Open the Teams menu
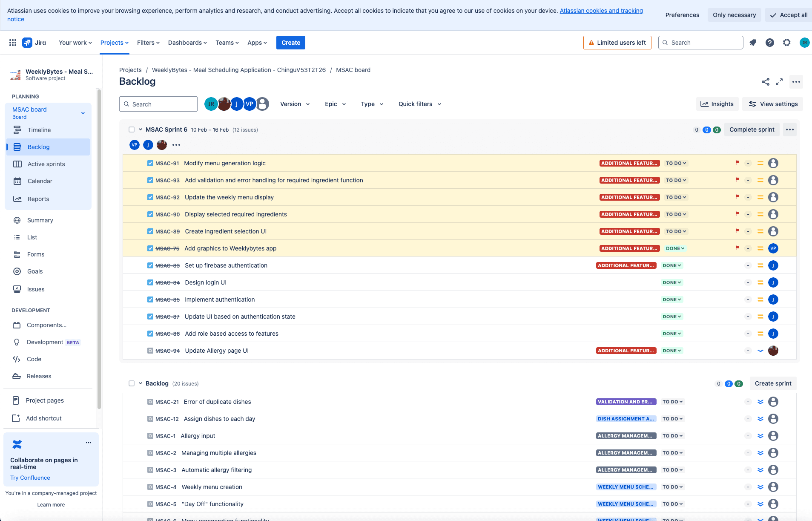The image size is (812, 521). point(227,43)
